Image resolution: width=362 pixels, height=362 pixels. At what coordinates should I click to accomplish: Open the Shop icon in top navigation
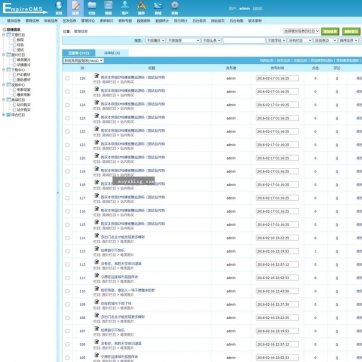click(158, 8)
